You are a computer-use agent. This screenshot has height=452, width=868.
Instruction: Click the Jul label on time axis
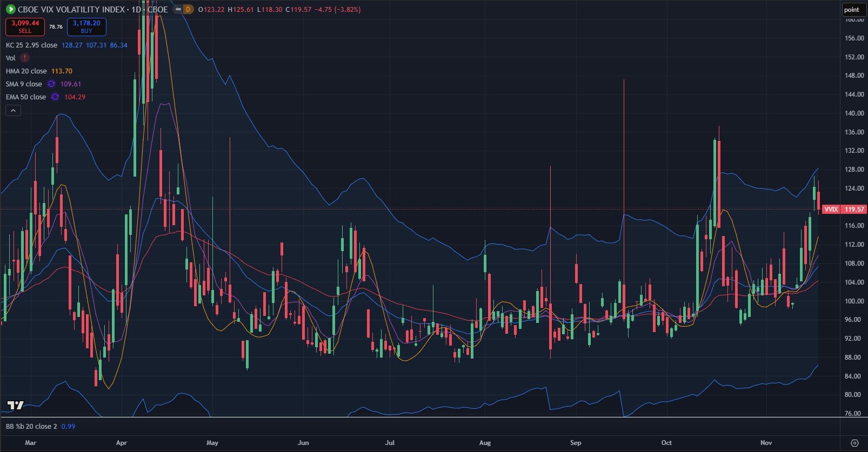click(x=390, y=443)
